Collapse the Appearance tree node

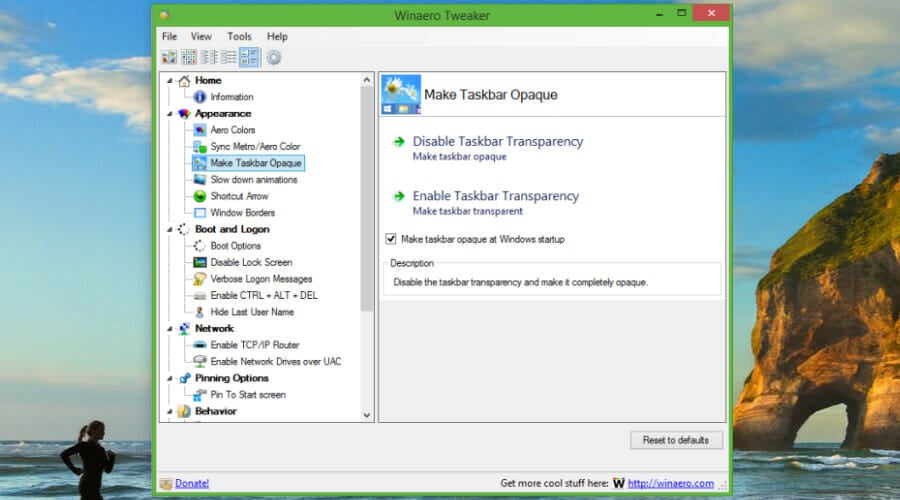click(170, 114)
